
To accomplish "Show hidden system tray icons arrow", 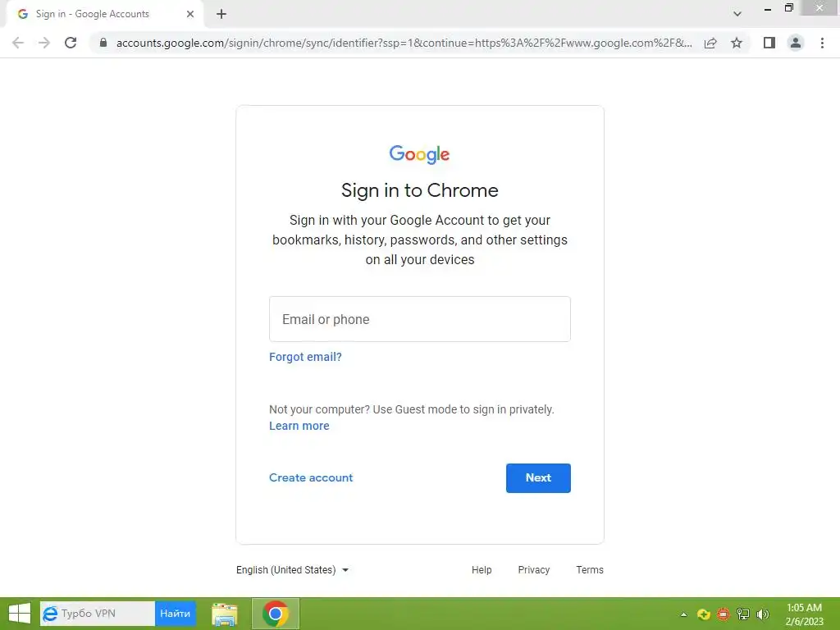I will click(683, 614).
